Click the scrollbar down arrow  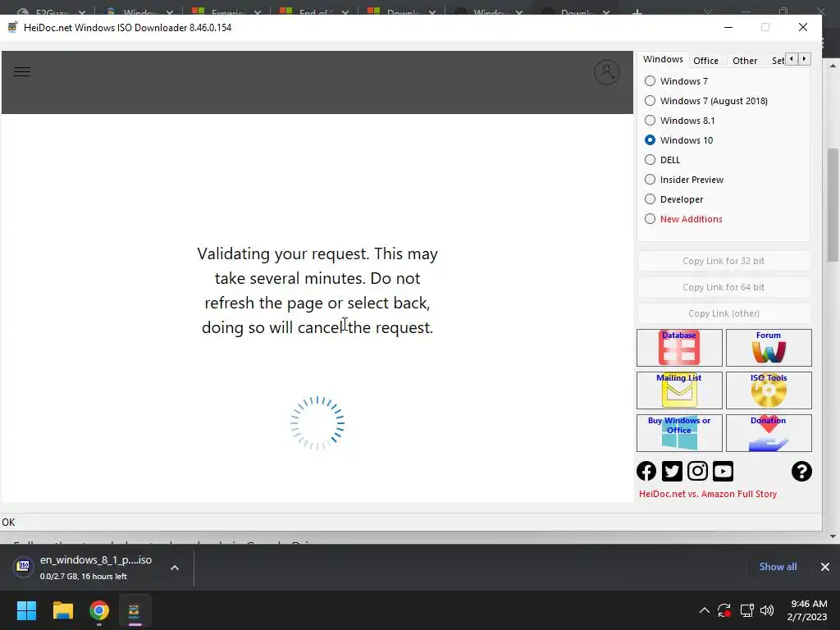[833, 536]
